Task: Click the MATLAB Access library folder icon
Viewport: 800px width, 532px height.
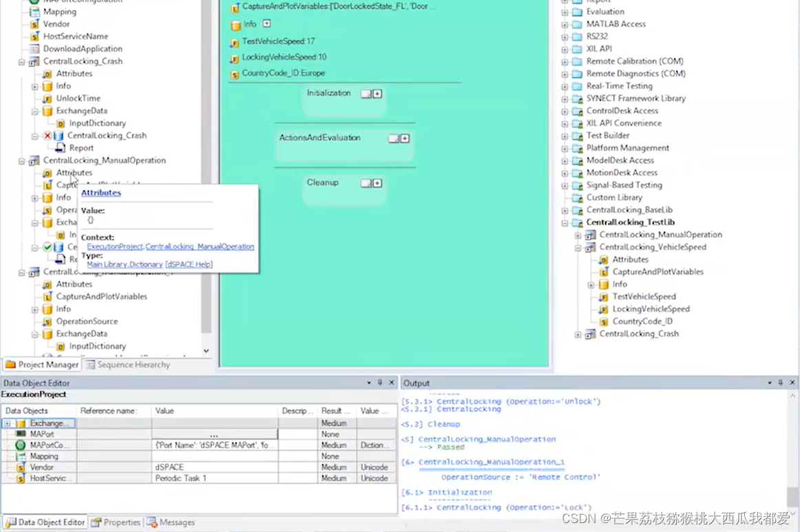Action: coord(577,24)
